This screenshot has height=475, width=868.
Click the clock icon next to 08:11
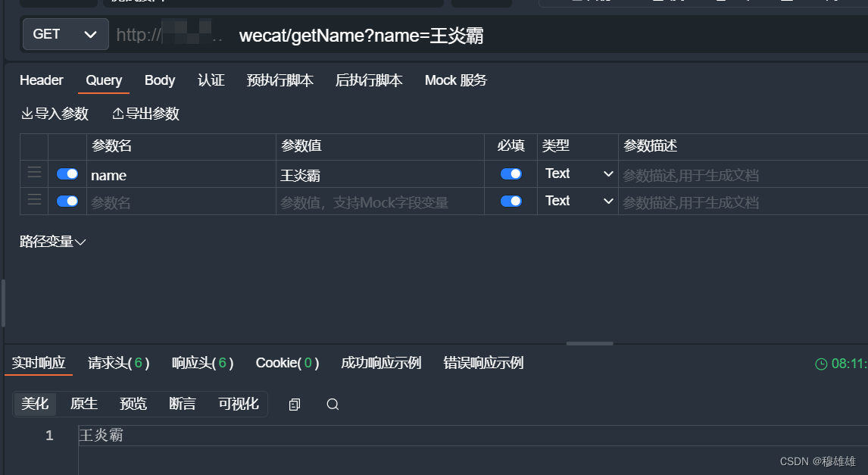point(820,363)
